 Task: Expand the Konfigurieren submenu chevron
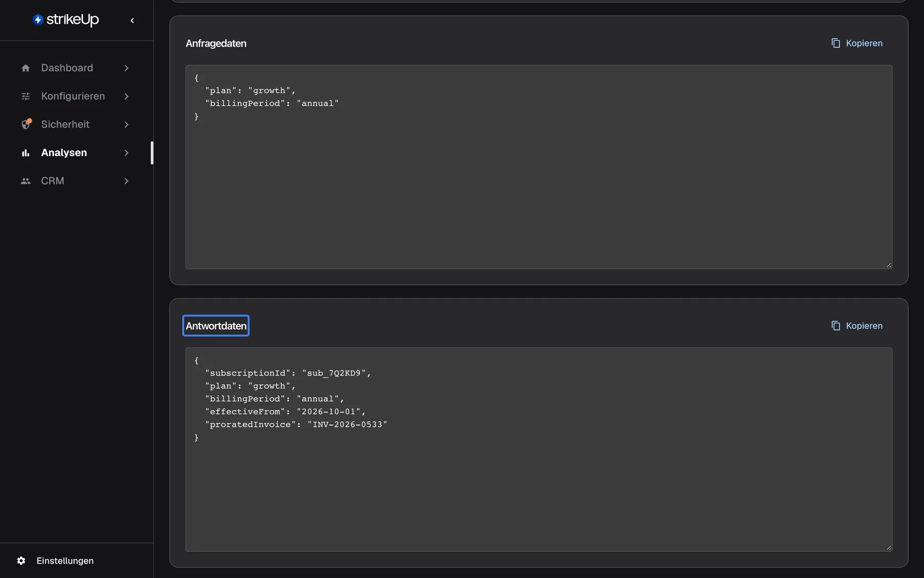click(126, 96)
